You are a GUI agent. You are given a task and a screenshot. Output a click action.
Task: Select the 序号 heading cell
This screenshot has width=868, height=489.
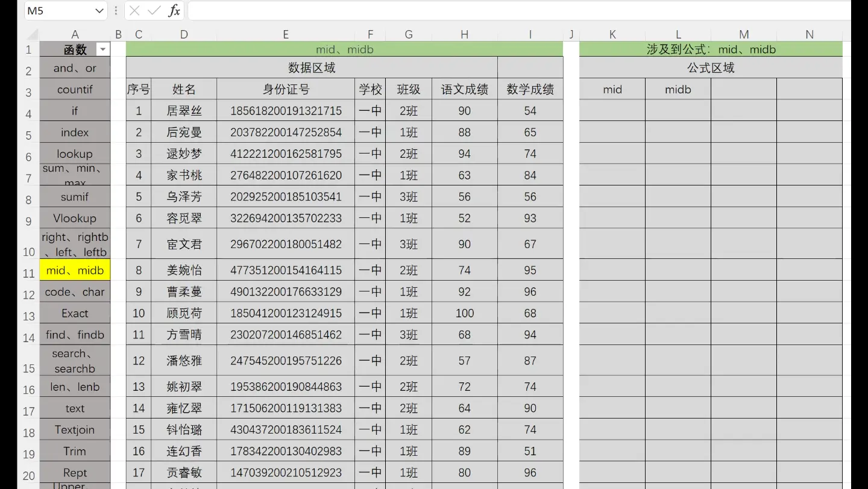(139, 89)
